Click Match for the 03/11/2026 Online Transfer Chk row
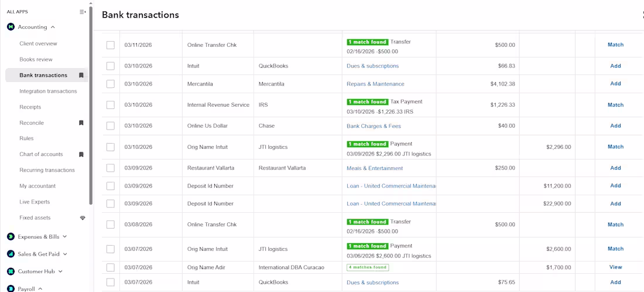 (x=615, y=45)
